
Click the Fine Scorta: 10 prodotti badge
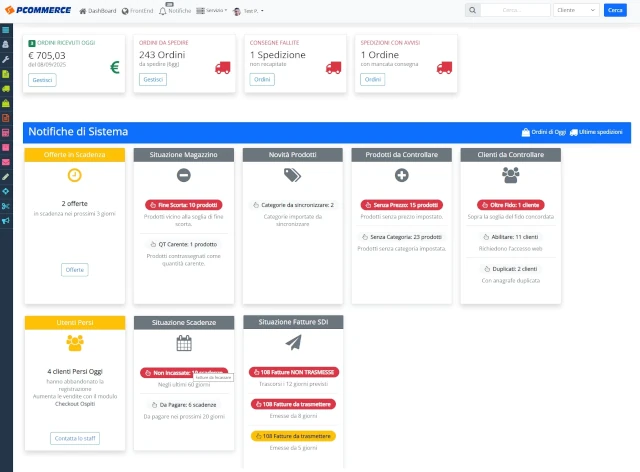(184, 205)
